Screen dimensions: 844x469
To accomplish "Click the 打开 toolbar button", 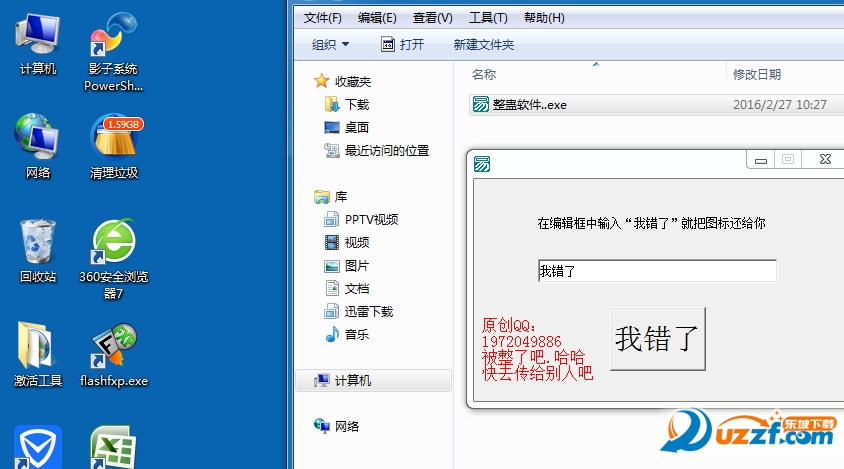I will (x=403, y=44).
